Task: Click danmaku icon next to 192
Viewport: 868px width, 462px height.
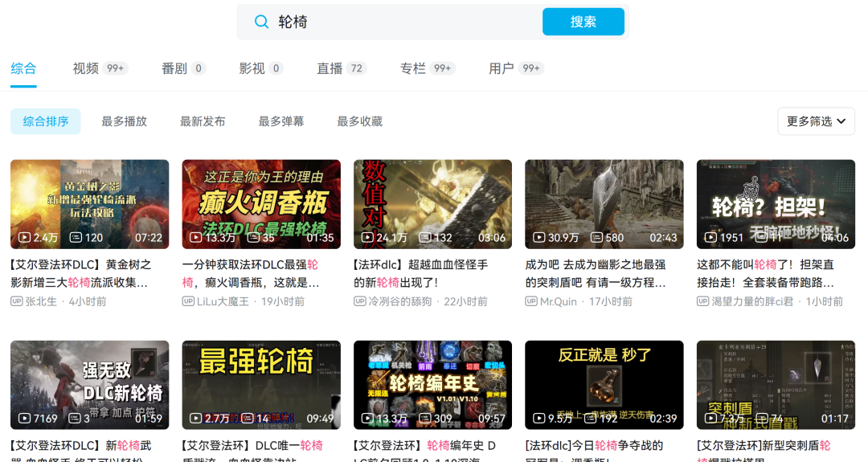Action: 592,419
